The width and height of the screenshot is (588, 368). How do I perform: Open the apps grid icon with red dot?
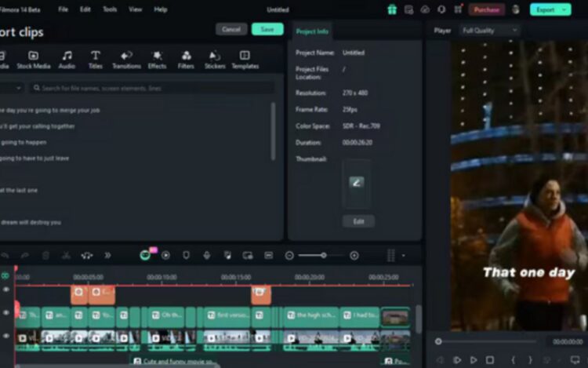[x=458, y=9]
